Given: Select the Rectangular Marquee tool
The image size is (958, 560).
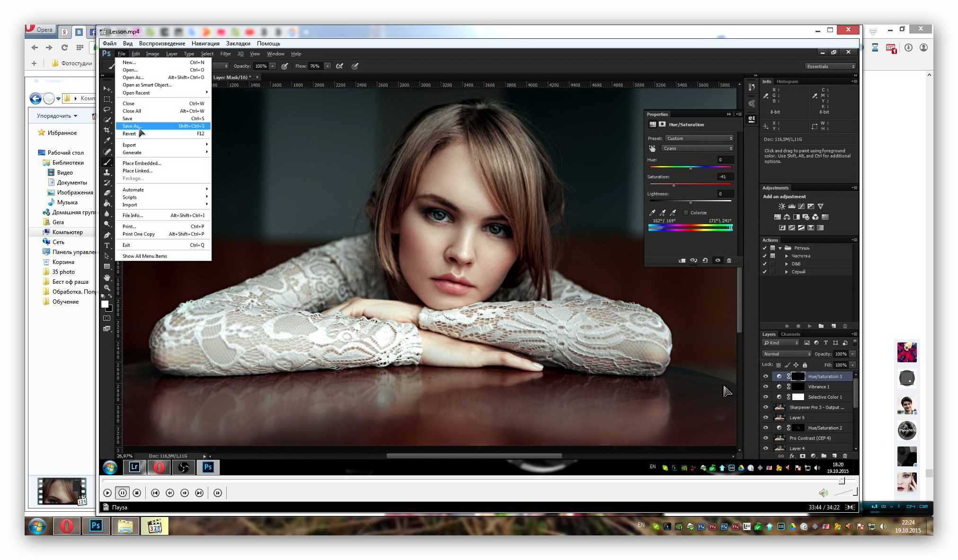Looking at the screenshot, I should 107,99.
